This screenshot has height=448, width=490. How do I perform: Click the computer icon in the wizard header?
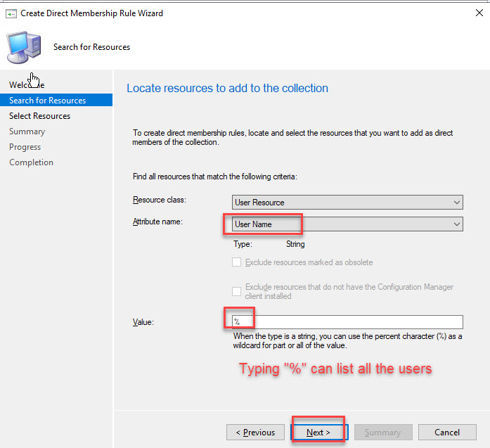pyautogui.click(x=23, y=48)
